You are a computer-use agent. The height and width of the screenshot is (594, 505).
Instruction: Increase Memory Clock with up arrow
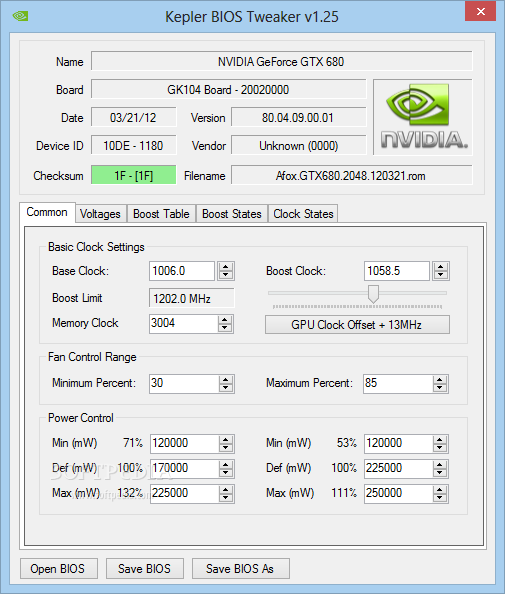pyautogui.click(x=225, y=320)
